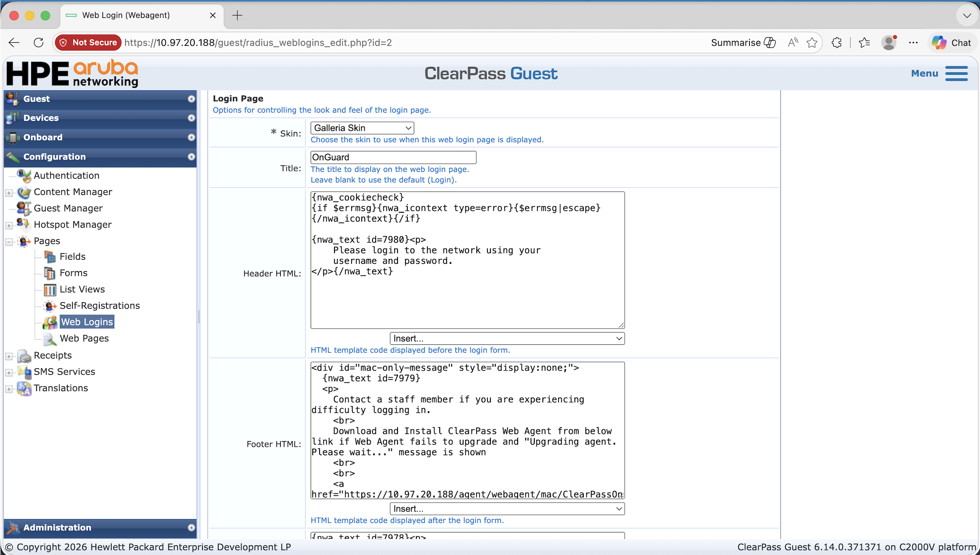Image resolution: width=980 pixels, height=555 pixels.
Task: Click the Administration section icon
Action: click(13, 528)
